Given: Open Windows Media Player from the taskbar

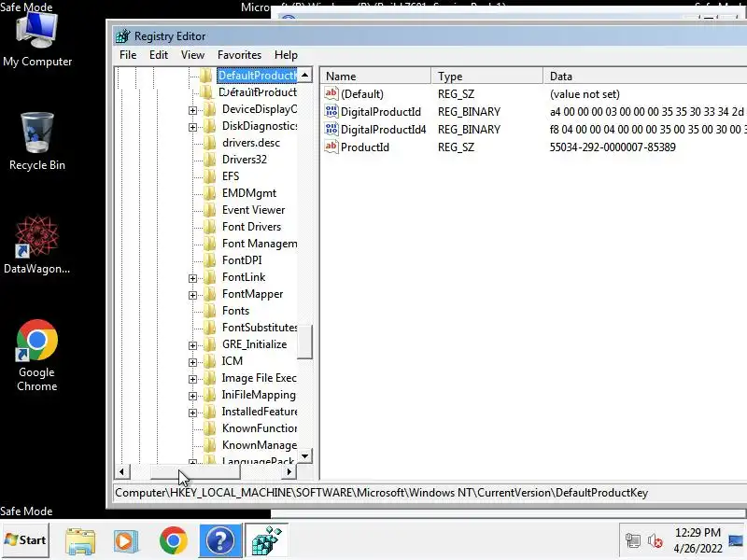Looking at the screenshot, I should click(126, 540).
